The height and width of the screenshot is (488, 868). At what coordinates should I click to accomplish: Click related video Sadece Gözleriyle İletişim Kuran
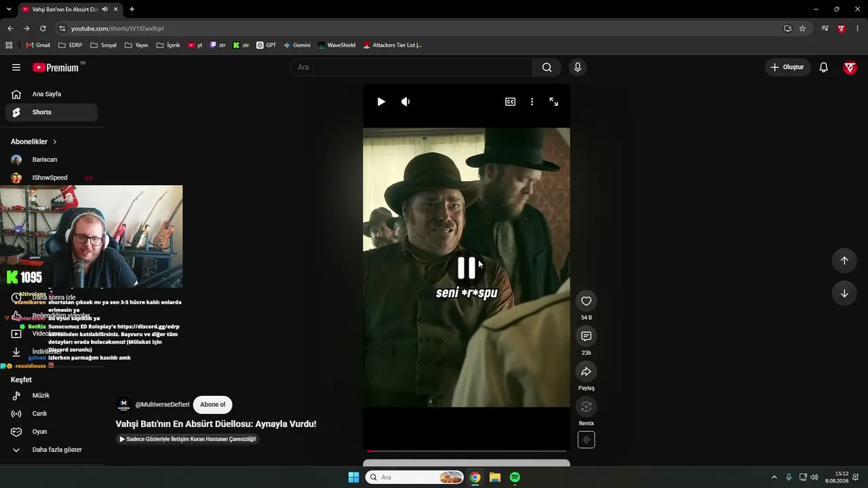coord(188,439)
